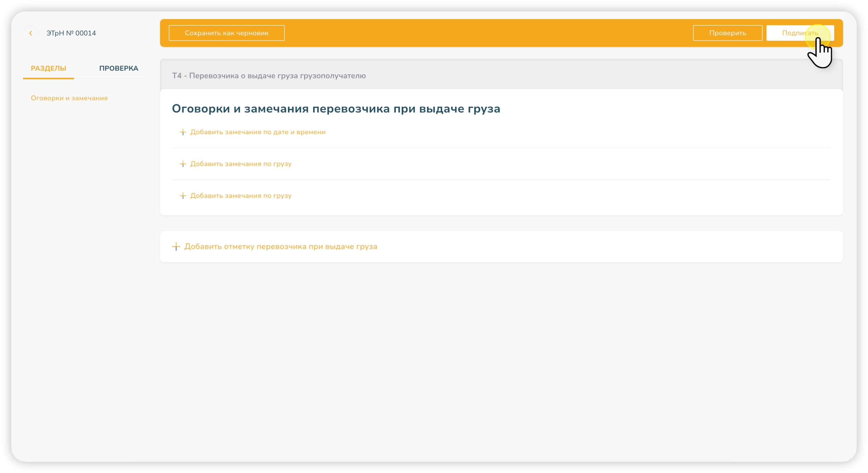
Task: Click plus icon for adding carrier mark
Action: point(176,246)
